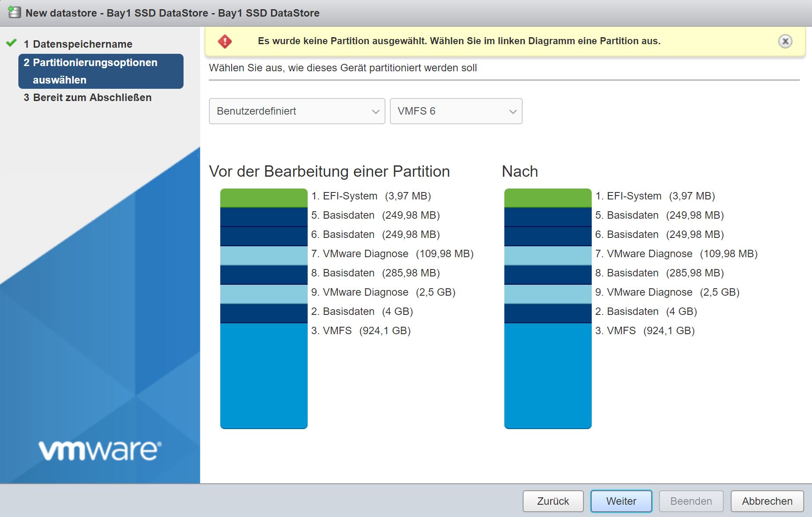Screen dimensions: 812x517
Task: Click the Zurück button
Action: coord(553,501)
